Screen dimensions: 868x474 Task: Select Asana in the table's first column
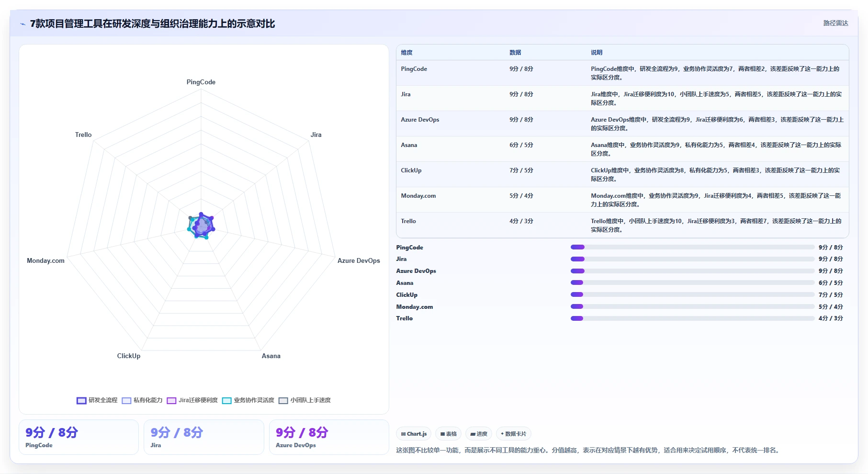pos(409,145)
